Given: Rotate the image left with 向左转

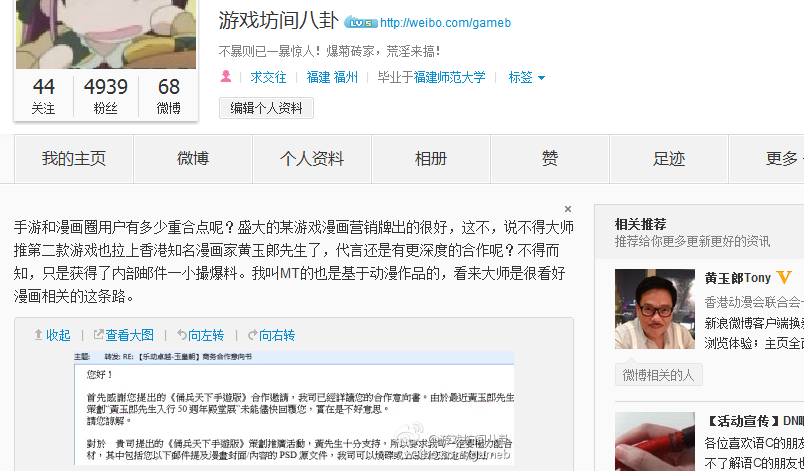Looking at the screenshot, I should point(200,335).
